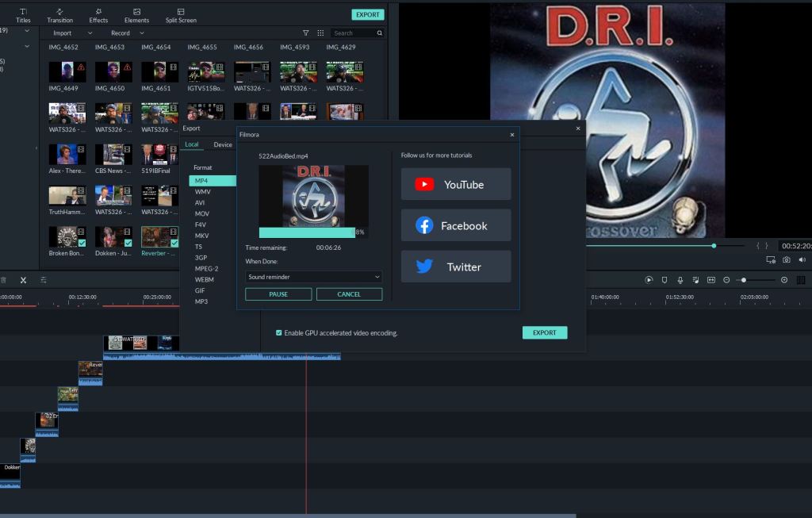Click the timeline zoom in plus icon
The width and height of the screenshot is (812, 518).
784,280
